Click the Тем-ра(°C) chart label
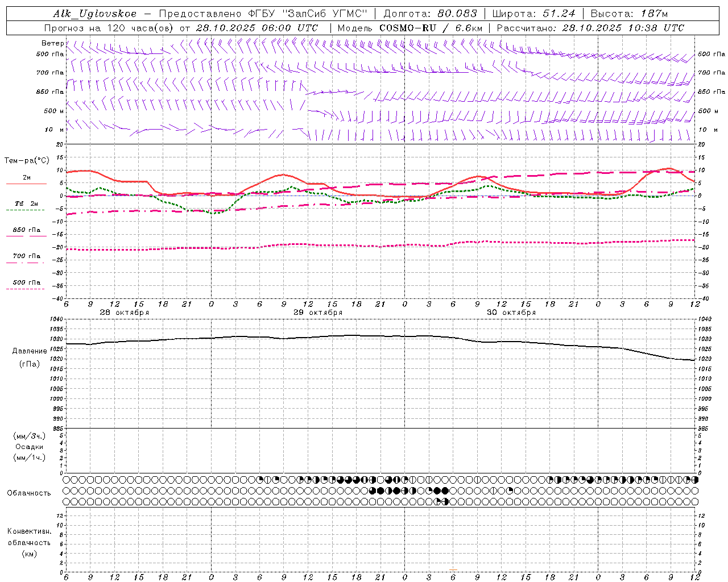 27,161
